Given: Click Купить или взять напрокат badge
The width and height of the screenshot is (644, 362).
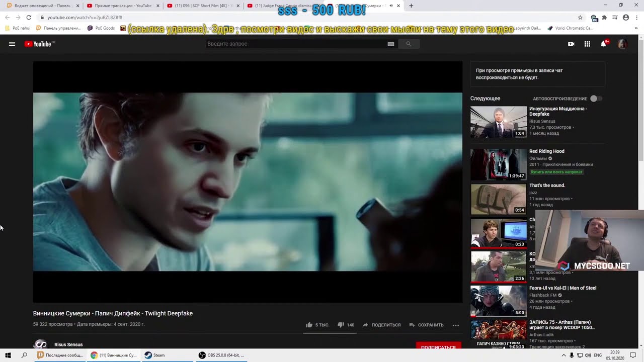Looking at the screenshot, I should click(x=556, y=172).
